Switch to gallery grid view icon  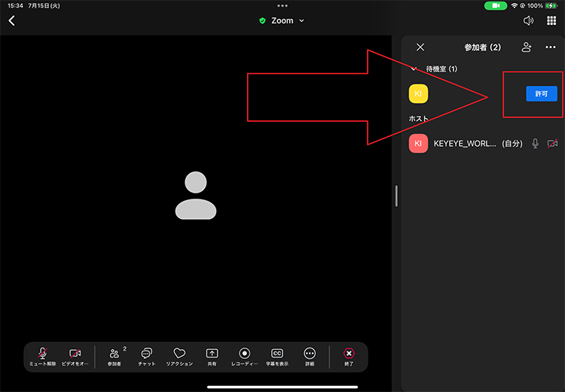pos(551,20)
